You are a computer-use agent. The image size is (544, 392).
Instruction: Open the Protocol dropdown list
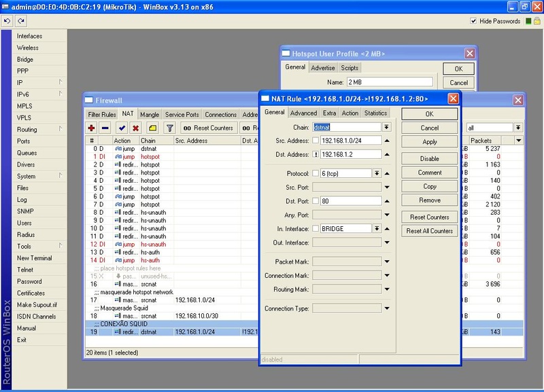377,173
